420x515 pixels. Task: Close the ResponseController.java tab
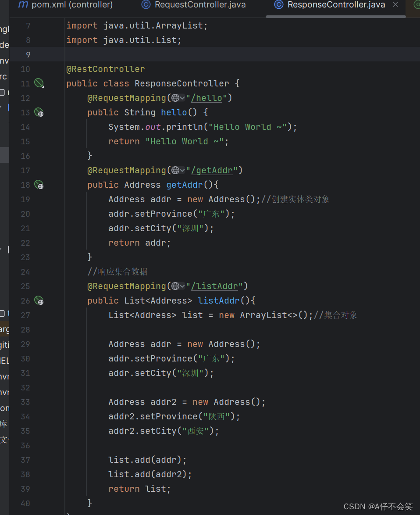(397, 5)
